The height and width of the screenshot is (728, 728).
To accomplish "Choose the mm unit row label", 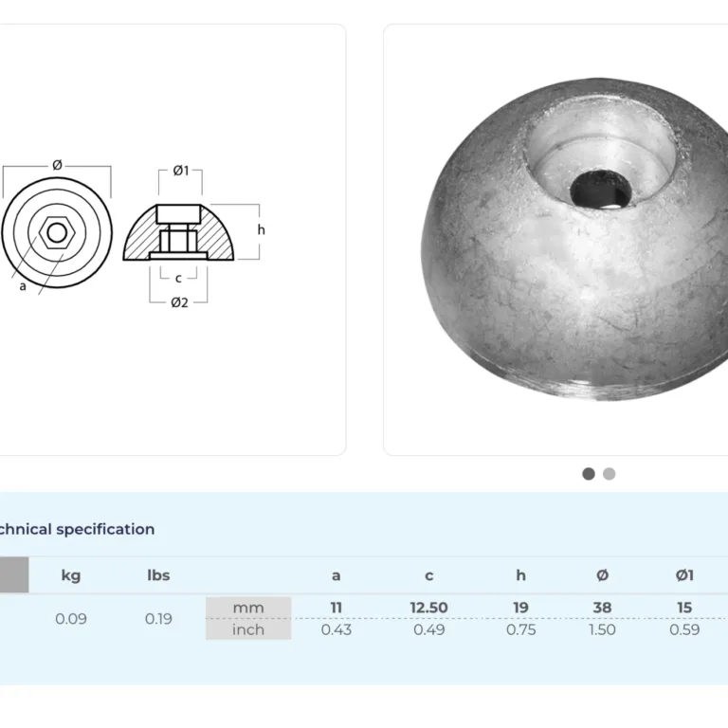I will pyautogui.click(x=248, y=608).
